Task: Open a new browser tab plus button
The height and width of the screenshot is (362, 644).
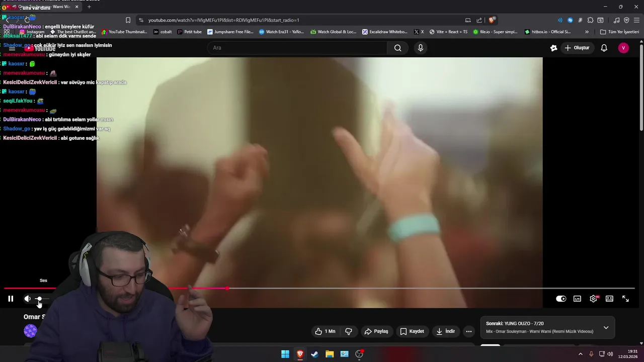Action: coord(89,7)
